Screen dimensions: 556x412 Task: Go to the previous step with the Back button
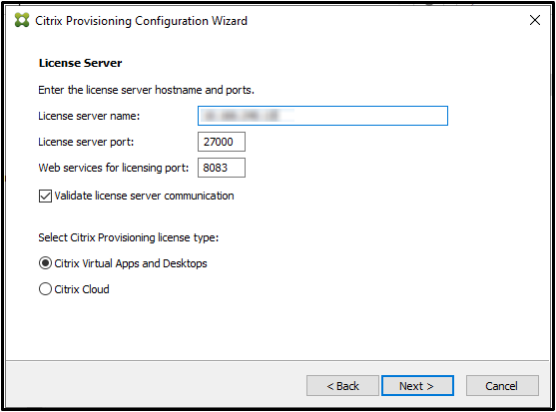(343, 386)
